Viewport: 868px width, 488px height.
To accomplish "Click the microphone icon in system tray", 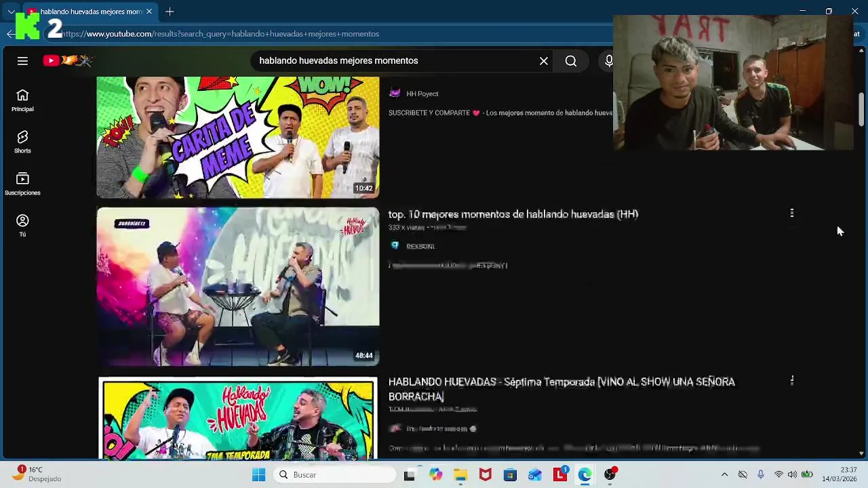I will coord(761,475).
